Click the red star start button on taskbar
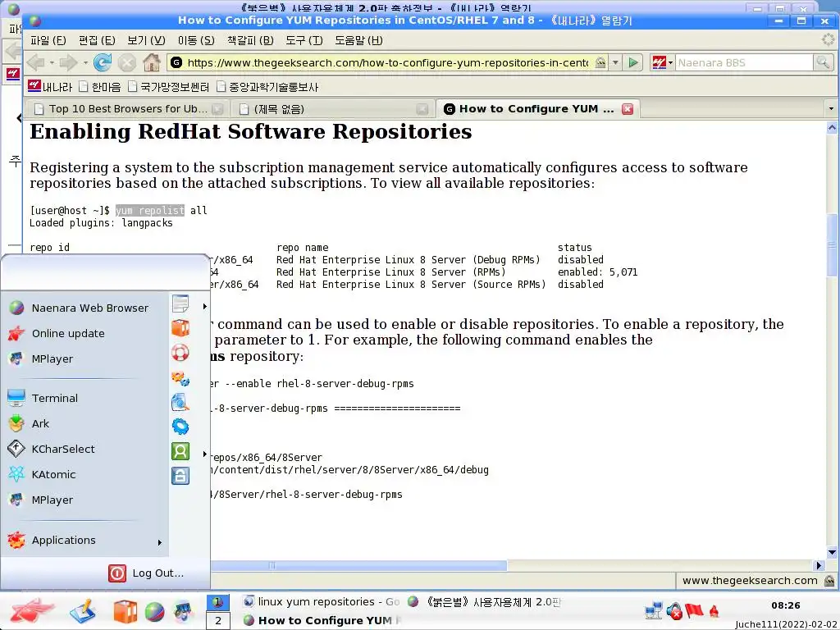This screenshot has width=840, height=630. pos(32,610)
